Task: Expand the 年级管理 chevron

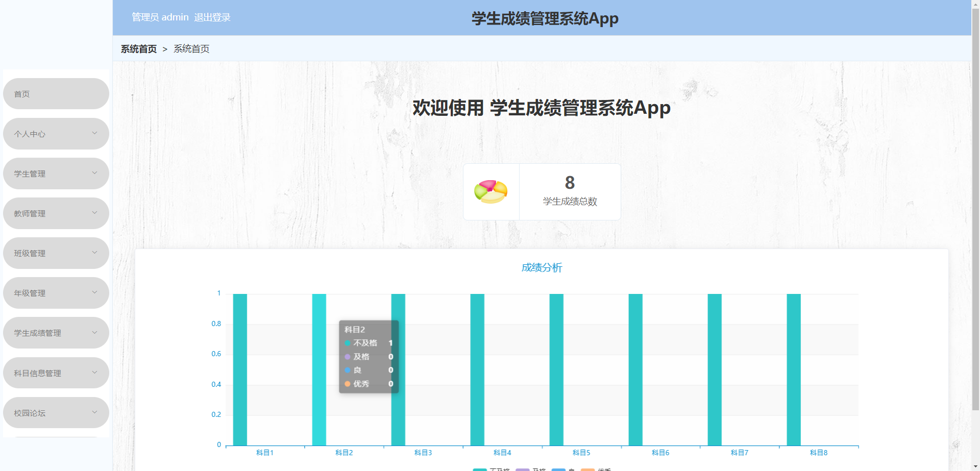Action: (x=94, y=292)
